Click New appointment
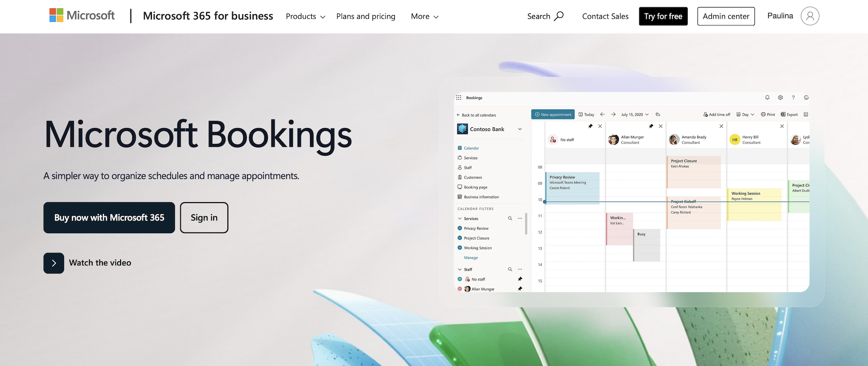Screen dimensions: 868x366 (x=553, y=114)
